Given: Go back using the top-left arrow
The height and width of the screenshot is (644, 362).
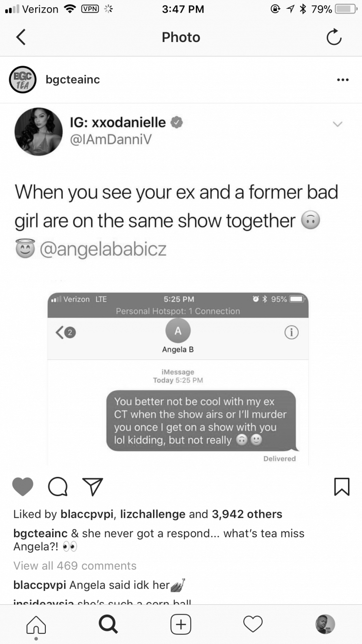Looking at the screenshot, I should click(x=21, y=37).
